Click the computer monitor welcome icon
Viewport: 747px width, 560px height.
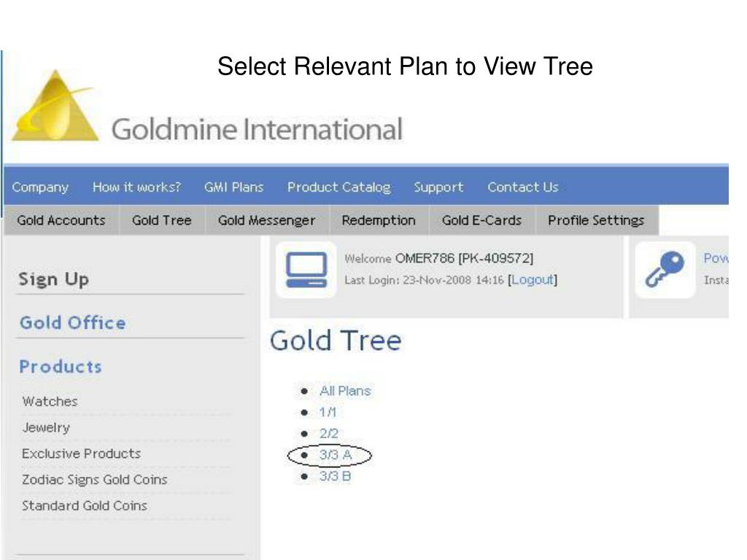(306, 270)
